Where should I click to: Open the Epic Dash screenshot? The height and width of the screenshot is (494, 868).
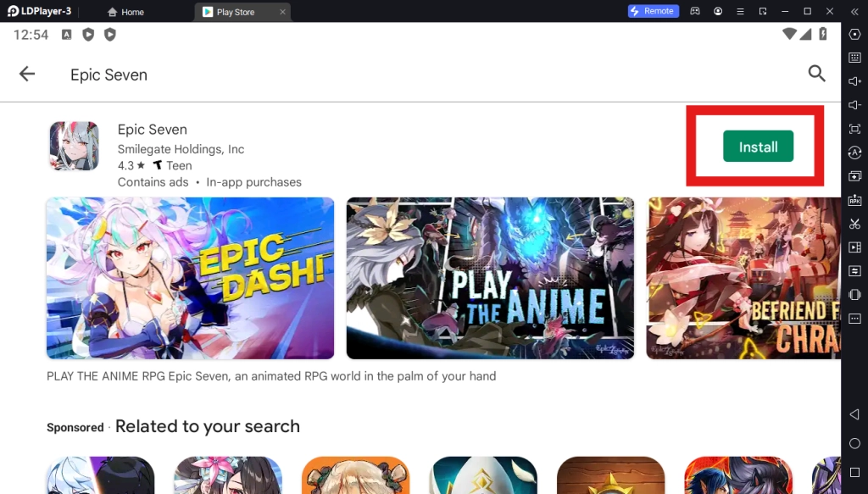pyautogui.click(x=191, y=278)
